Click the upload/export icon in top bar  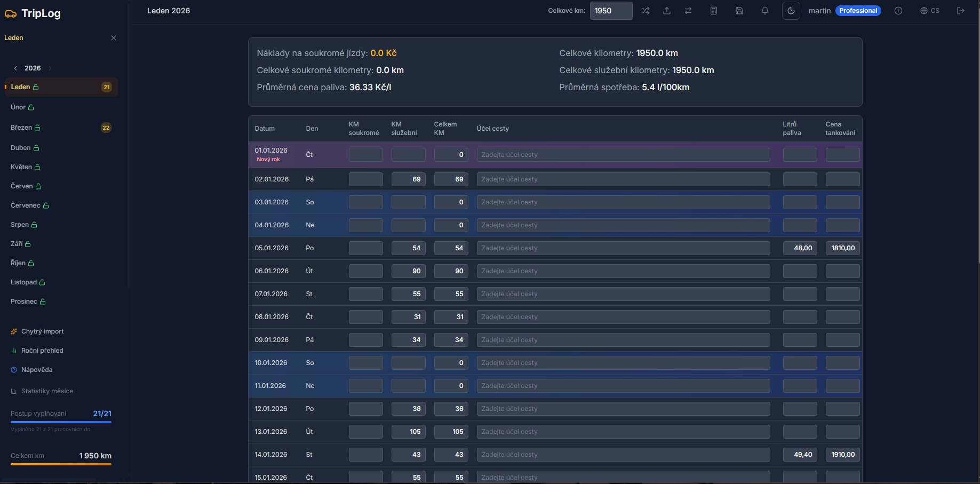(667, 11)
